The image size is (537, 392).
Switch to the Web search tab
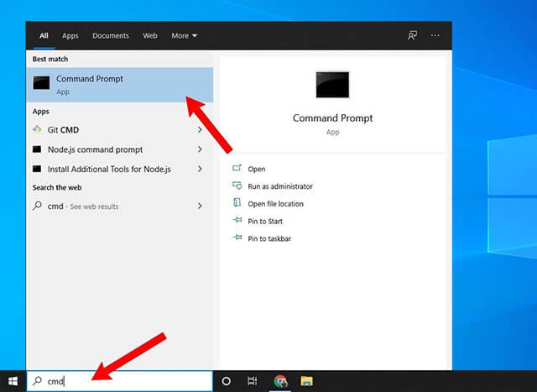click(x=150, y=35)
